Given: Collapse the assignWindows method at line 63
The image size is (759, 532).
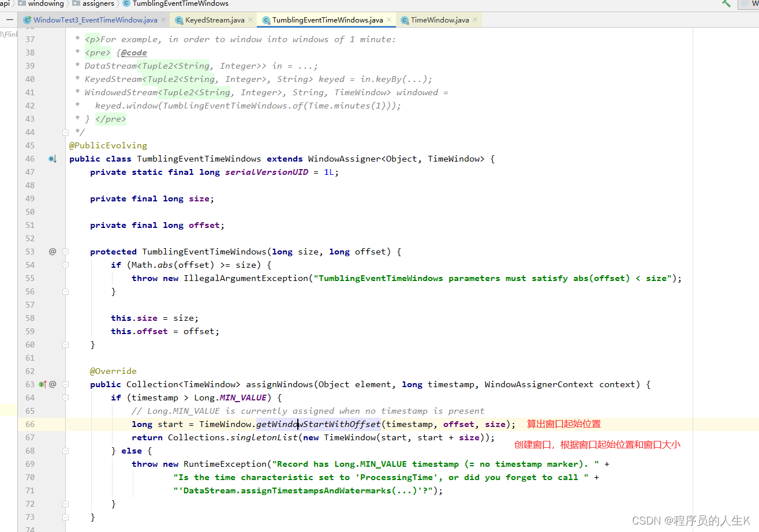Looking at the screenshot, I should (66, 384).
